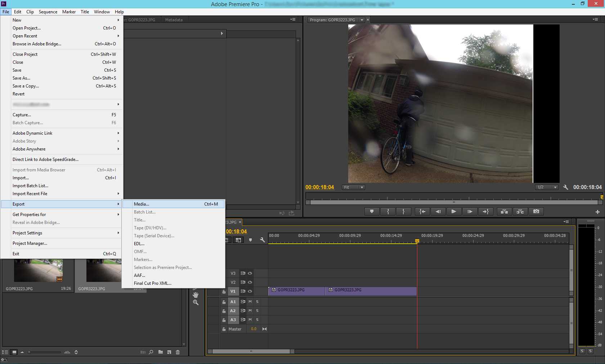The image size is (605, 364).
Task: Open the Program monitor panel menu
Action: (x=595, y=19)
